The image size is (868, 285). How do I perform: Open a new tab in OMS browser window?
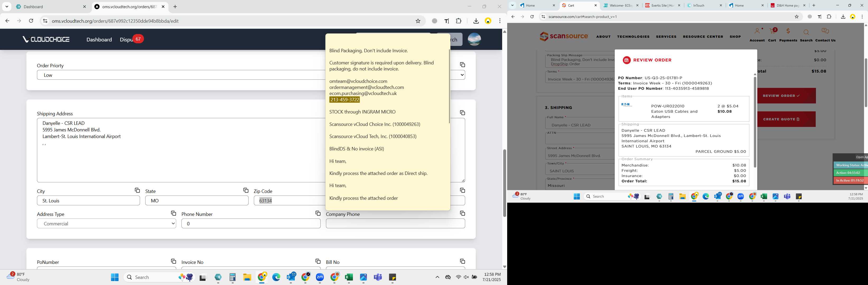pyautogui.click(x=175, y=7)
